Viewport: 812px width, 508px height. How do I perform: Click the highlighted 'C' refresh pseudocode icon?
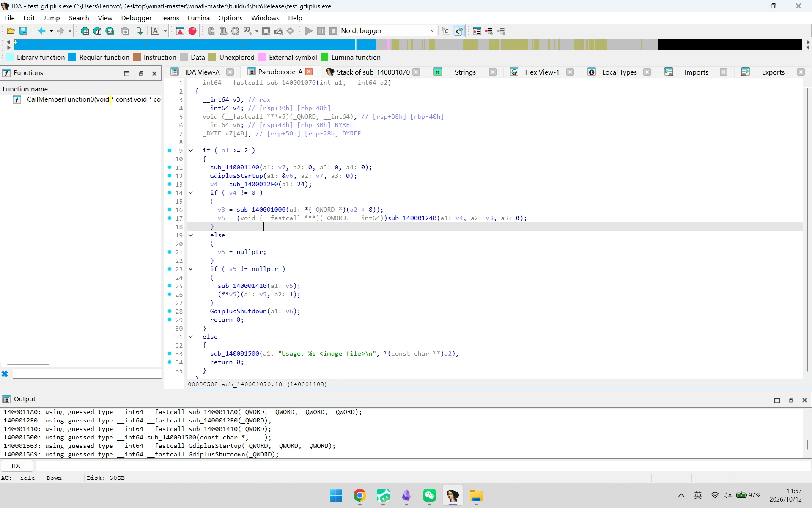(x=458, y=31)
